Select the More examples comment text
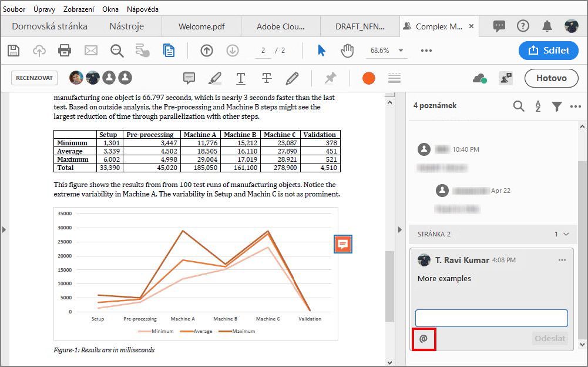Viewport: 588px width, 367px height. click(444, 278)
